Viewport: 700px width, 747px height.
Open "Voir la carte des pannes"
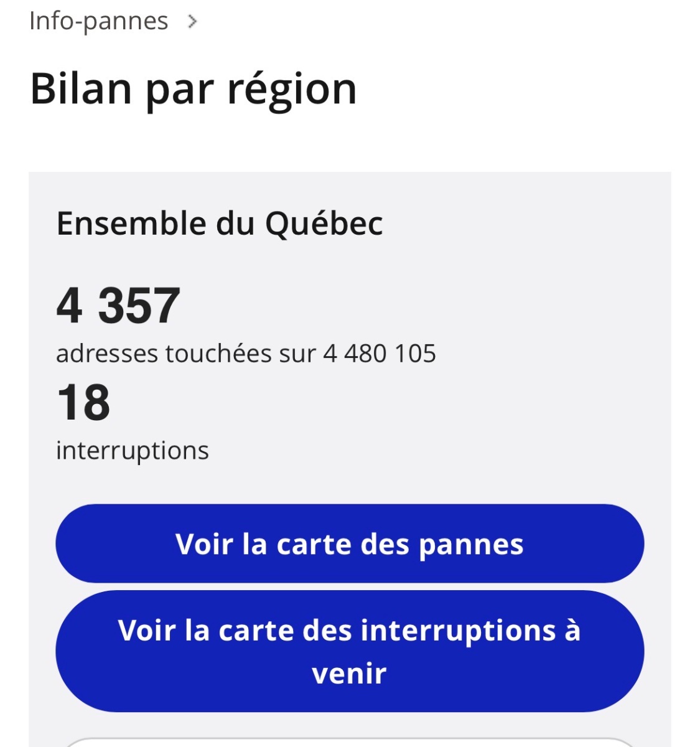[x=349, y=543]
